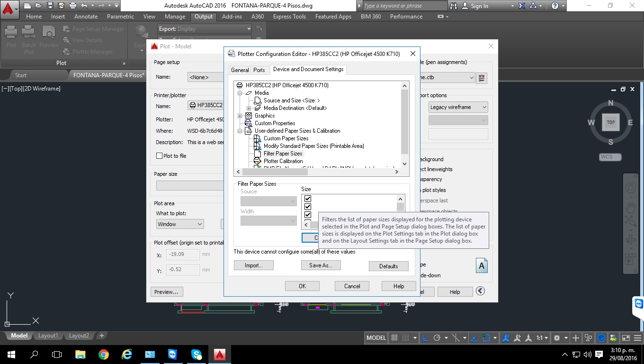The height and width of the screenshot is (364, 644).
Task: Click Undo arrow in quick access toolbar
Action: (84, 6)
